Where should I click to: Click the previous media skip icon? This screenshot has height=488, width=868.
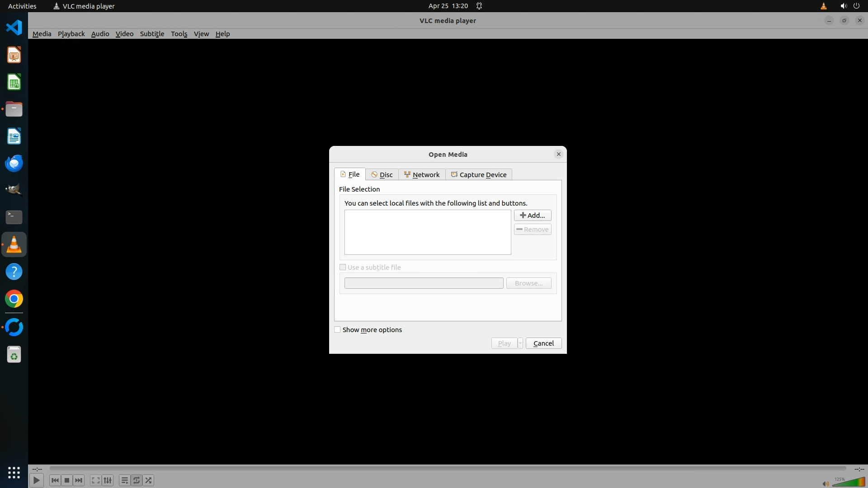click(x=55, y=480)
